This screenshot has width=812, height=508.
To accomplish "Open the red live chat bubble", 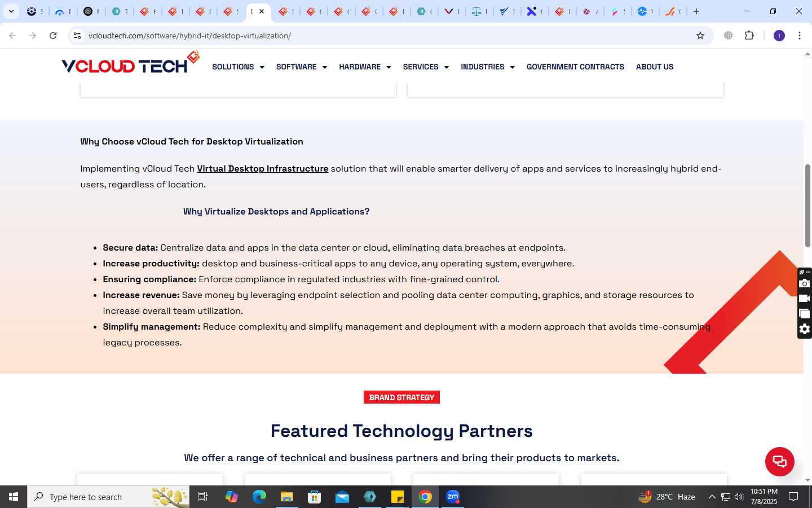I will [x=779, y=461].
